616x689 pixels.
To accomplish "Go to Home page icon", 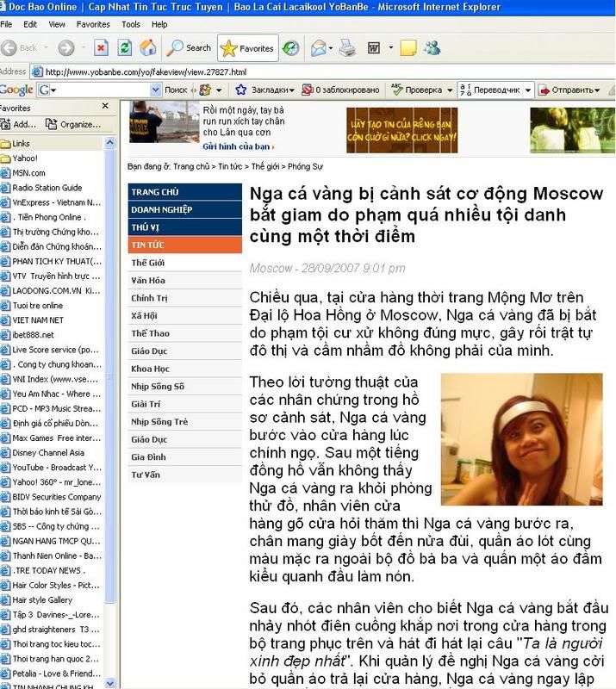I will (x=147, y=47).
